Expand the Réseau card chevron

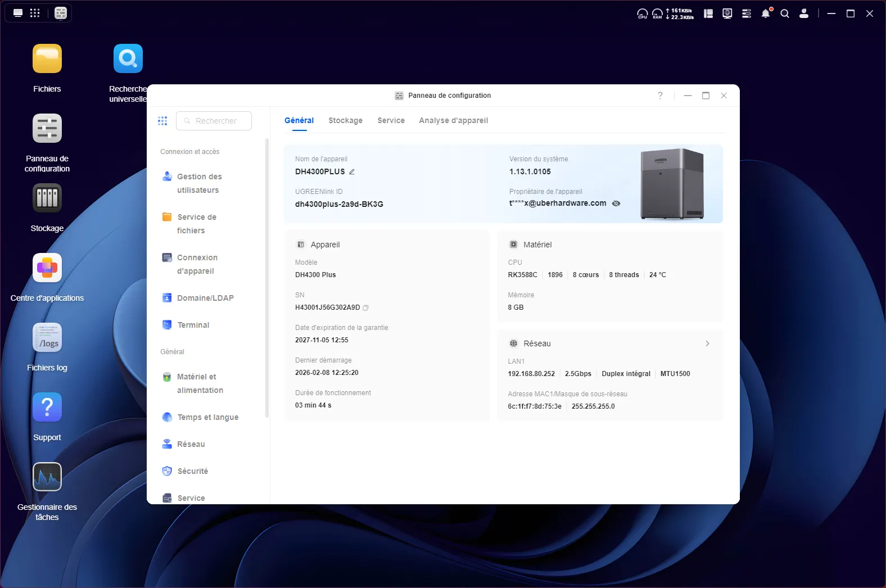[707, 343]
